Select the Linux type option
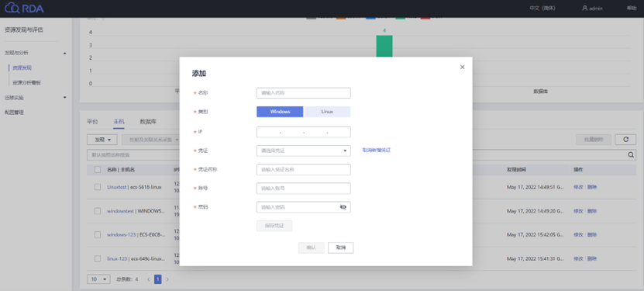 tap(327, 112)
